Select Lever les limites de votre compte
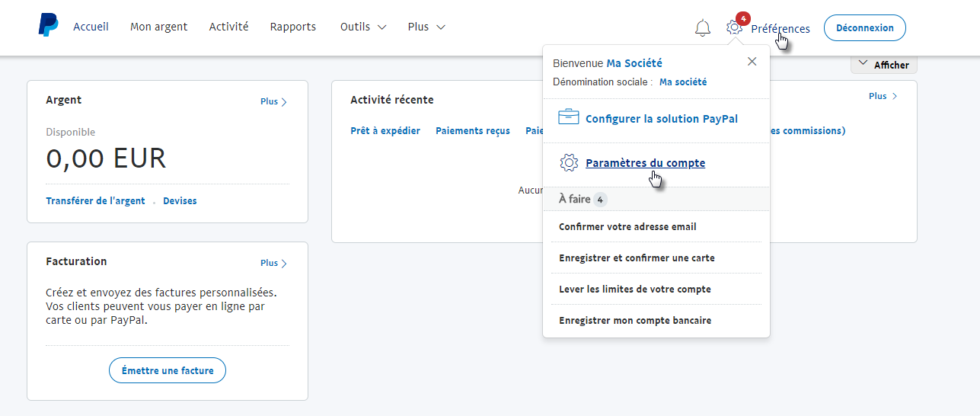 pos(635,289)
